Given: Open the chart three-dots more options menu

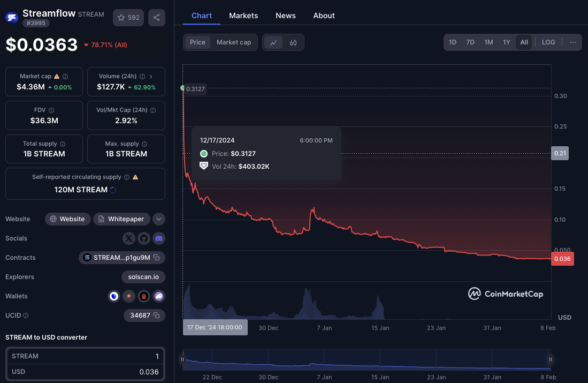Looking at the screenshot, I should click(573, 42).
